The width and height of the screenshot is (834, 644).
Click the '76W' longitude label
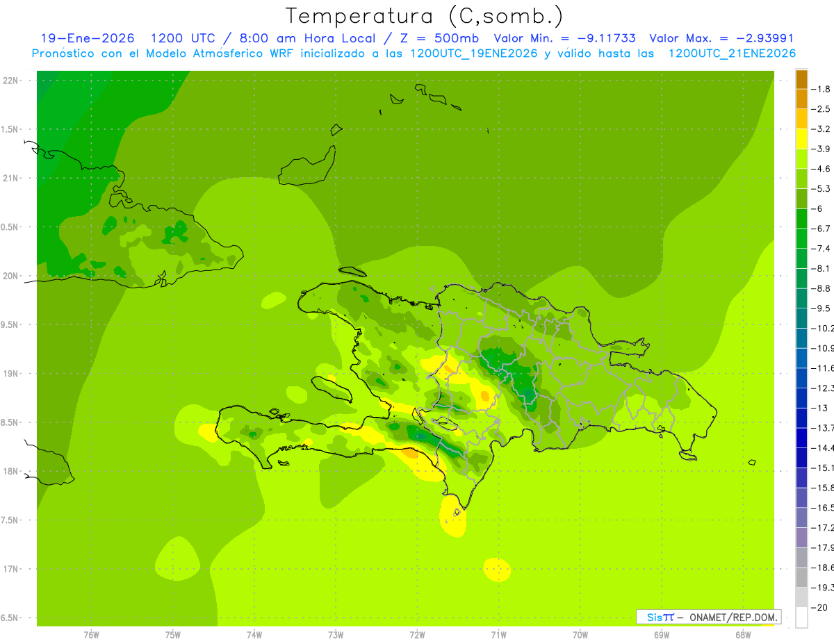91,634
